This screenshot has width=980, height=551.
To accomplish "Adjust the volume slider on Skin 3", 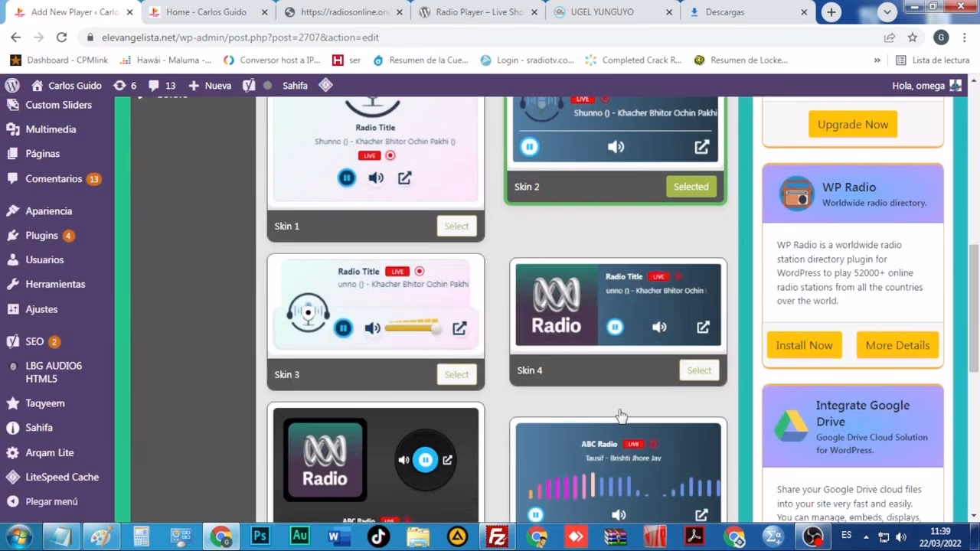I will 412,327.
